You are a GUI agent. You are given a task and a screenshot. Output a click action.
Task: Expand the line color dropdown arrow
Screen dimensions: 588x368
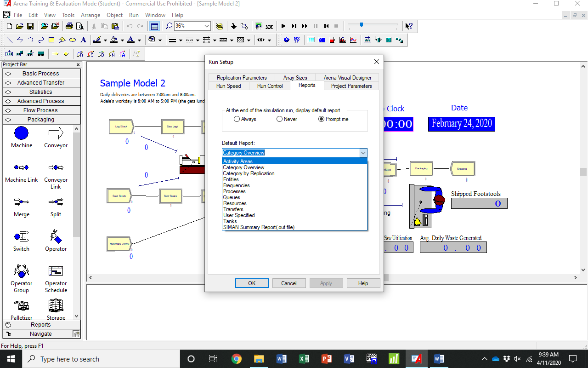click(105, 40)
